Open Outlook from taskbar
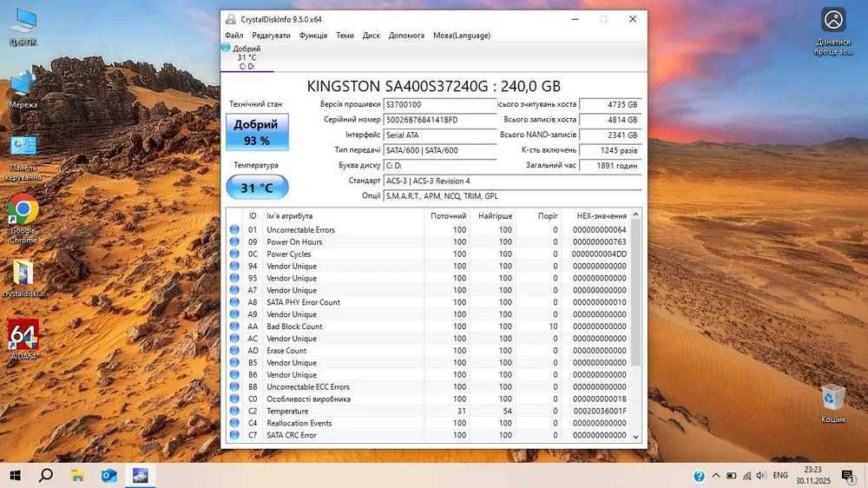This screenshot has height=488, width=868. 109,475
